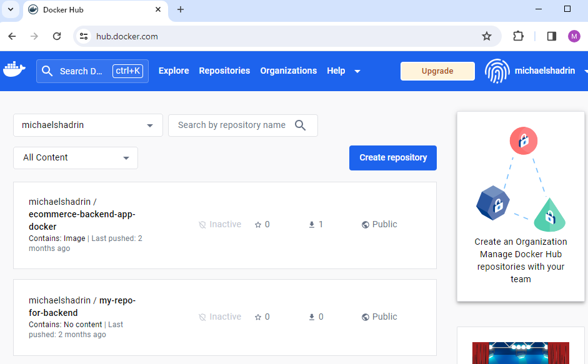This screenshot has width=588, height=364.
Task: Open the All Content filter dropdown
Action: coord(76,158)
